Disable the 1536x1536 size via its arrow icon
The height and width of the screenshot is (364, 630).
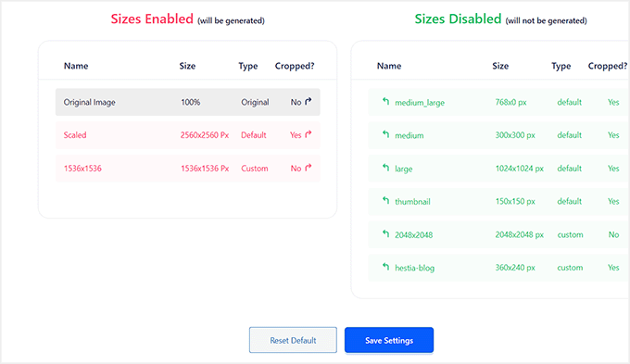[309, 168]
